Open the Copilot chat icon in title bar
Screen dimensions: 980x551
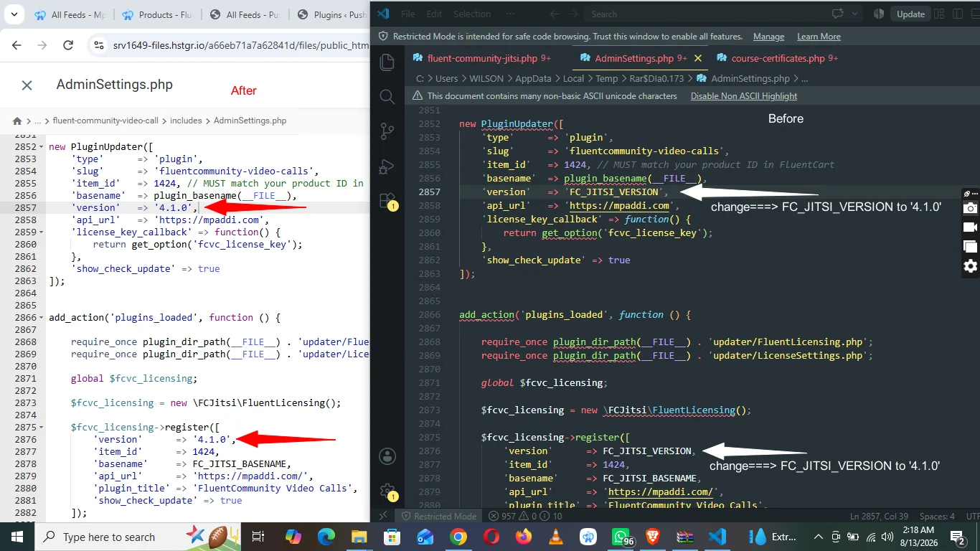click(x=837, y=14)
